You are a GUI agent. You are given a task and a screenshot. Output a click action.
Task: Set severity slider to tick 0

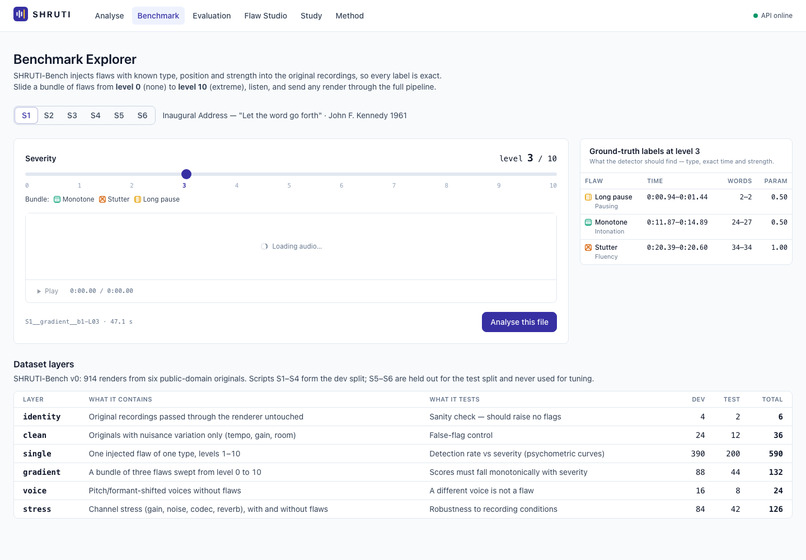(27, 185)
